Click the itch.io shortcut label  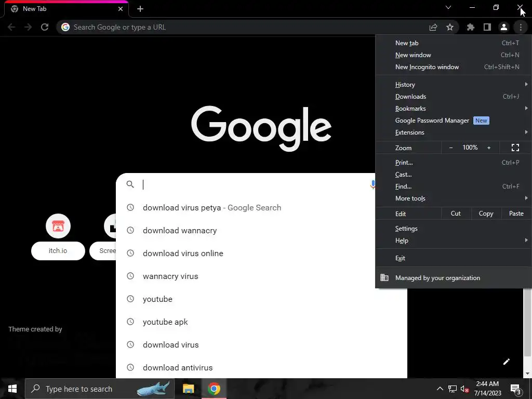coord(58,251)
